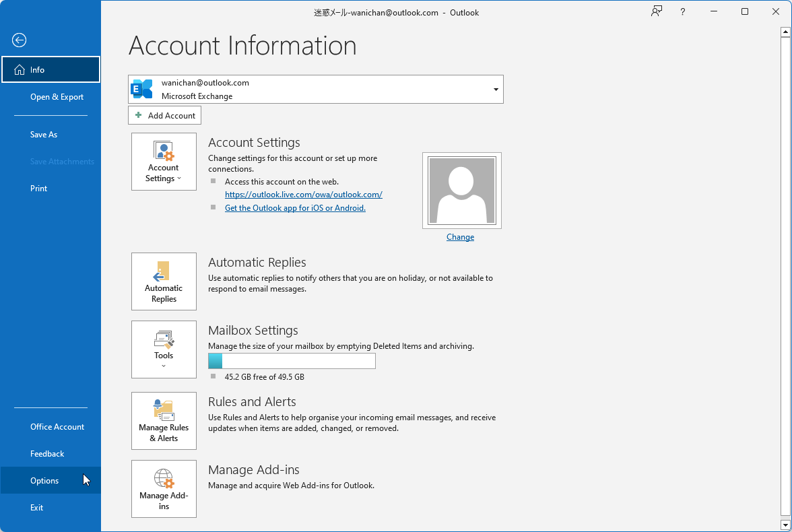Click the Manage Rules & Alerts icon

coord(164,411)
